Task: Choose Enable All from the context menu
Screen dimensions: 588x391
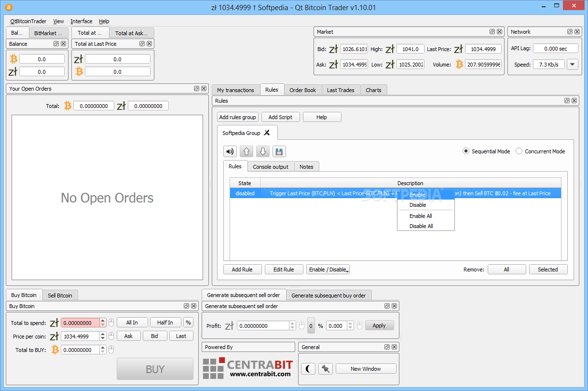Action: click(421, 216)
